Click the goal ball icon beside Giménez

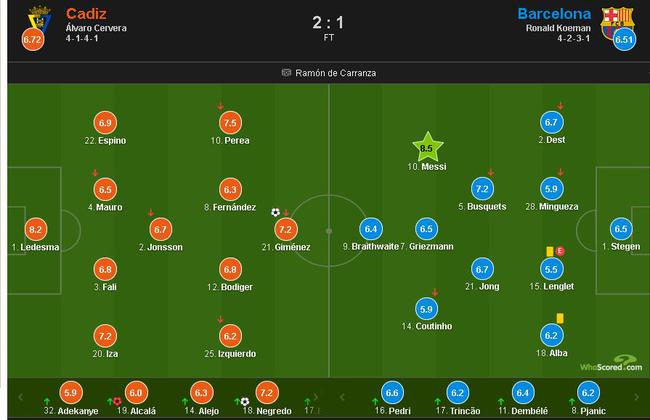275,212
